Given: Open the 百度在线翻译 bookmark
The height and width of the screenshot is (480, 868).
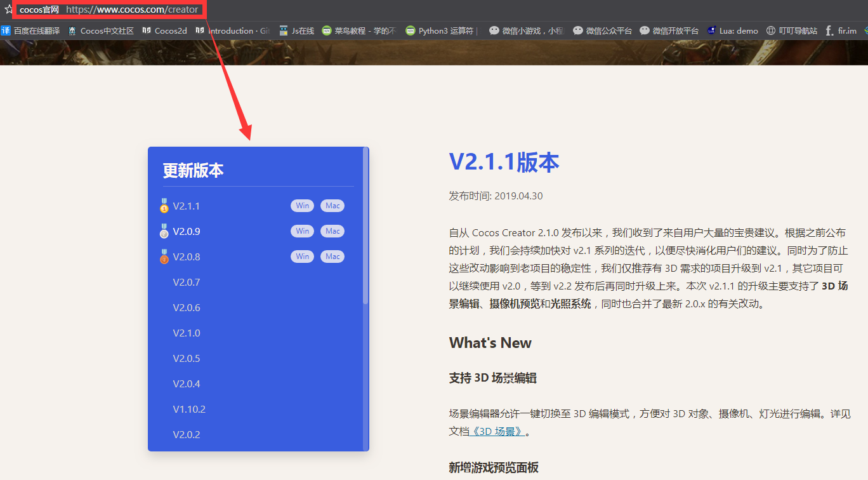Looking at the screenshot, I should click(30, 30).
